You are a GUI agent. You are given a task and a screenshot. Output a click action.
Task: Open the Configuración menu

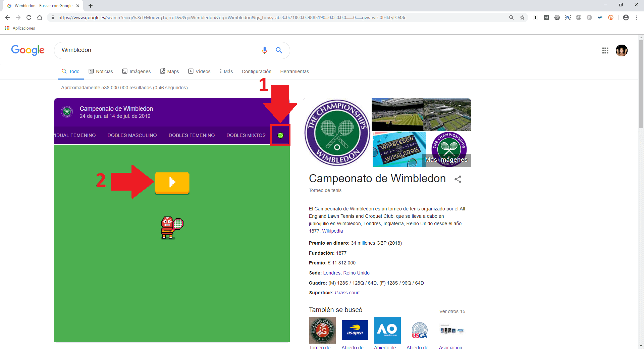click(257, 71)
